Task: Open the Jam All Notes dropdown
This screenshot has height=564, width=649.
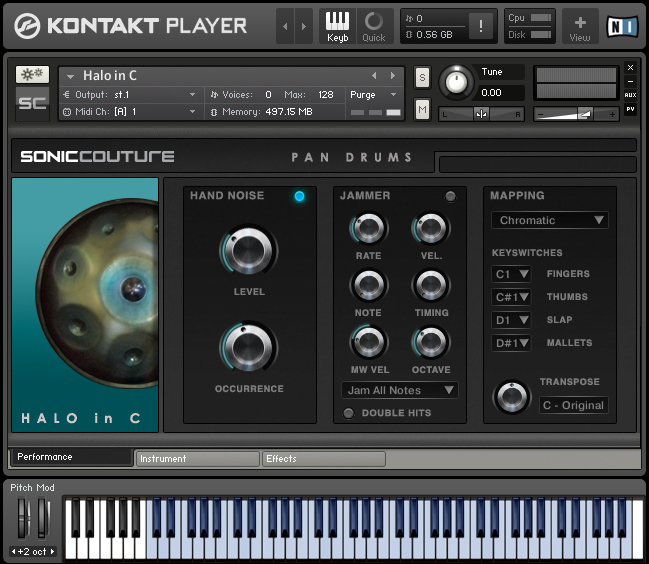Action: click(x=400, y=390)
